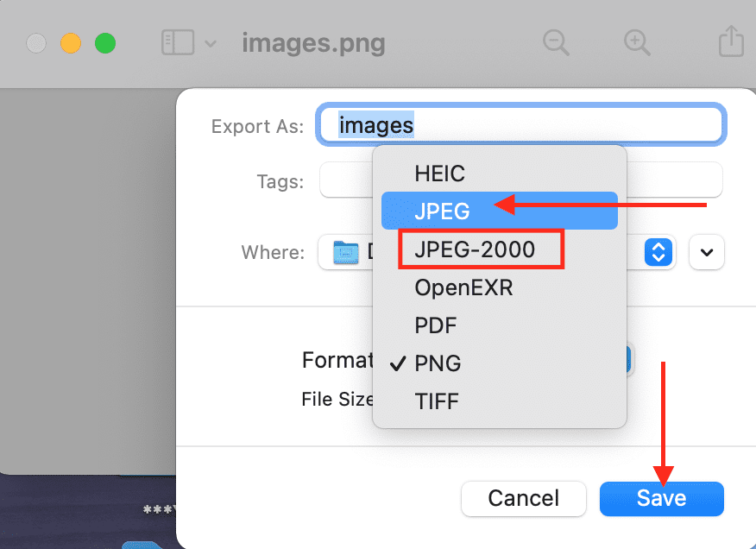Select the checked PNG format option
This screenshot has width=756, height=549.
tap(438, 363)
